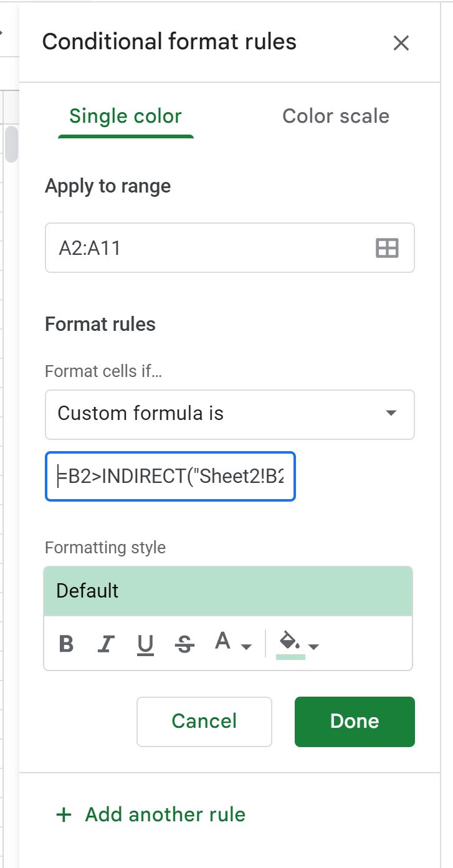Apply strikethrough formatting to the rule
The height and width of the screenshot is (868, 453).
coord(184,644)
